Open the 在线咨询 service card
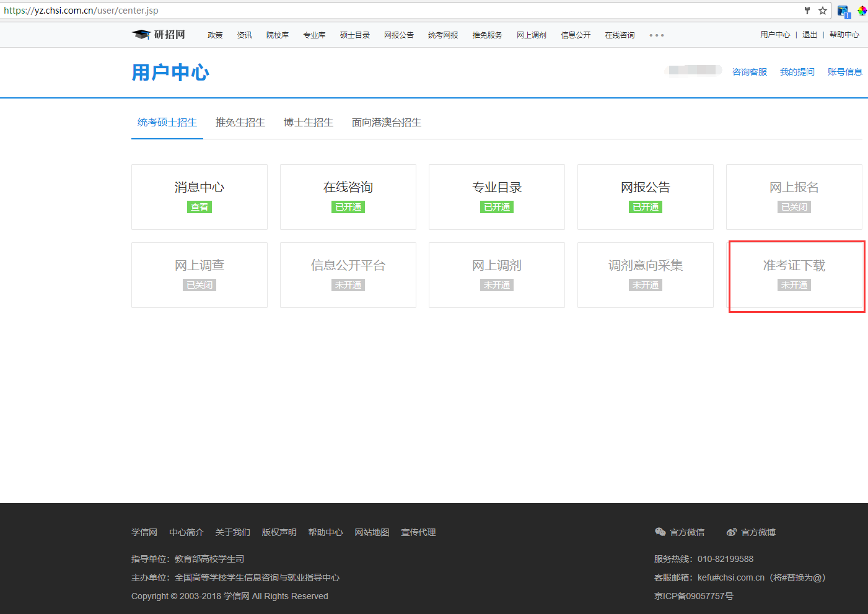The height and width of the screenshot is (614, 868). (x=348, y=196)
